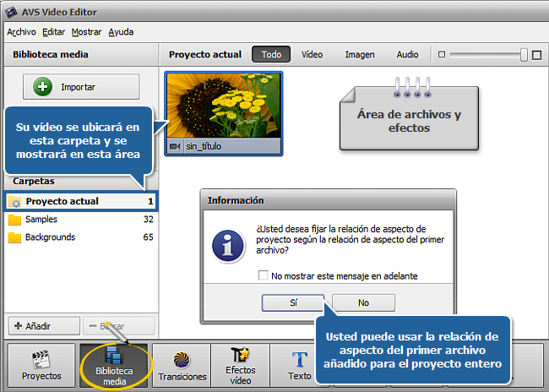This screenshot has height=392, width=549.
Task: Open the Backgrounds folder
Action: 81,237
